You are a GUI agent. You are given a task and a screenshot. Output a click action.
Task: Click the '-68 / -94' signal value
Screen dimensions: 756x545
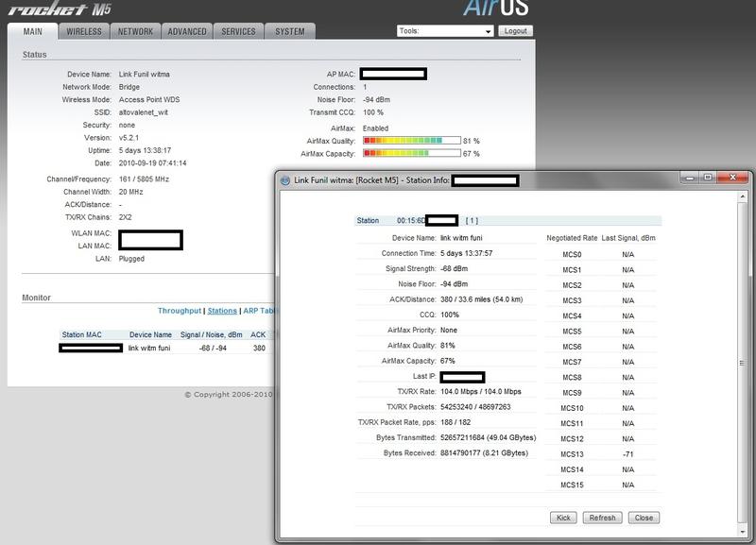(x=213, y=348)
